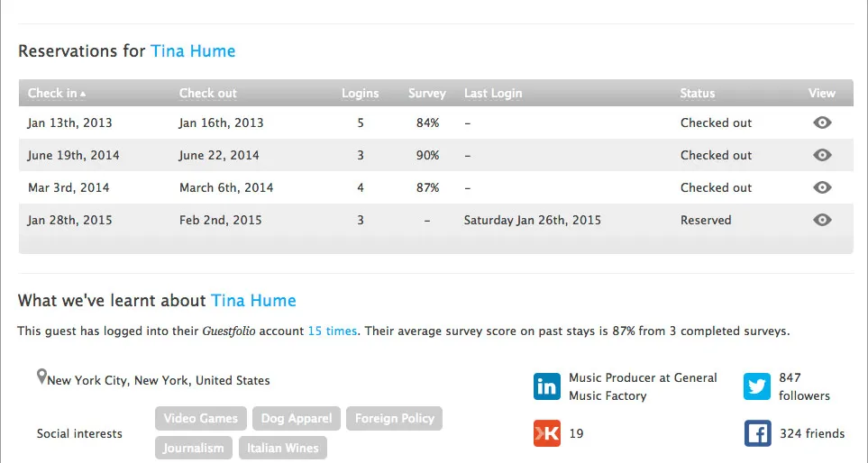Click the location pin icon

coord(41,377)
